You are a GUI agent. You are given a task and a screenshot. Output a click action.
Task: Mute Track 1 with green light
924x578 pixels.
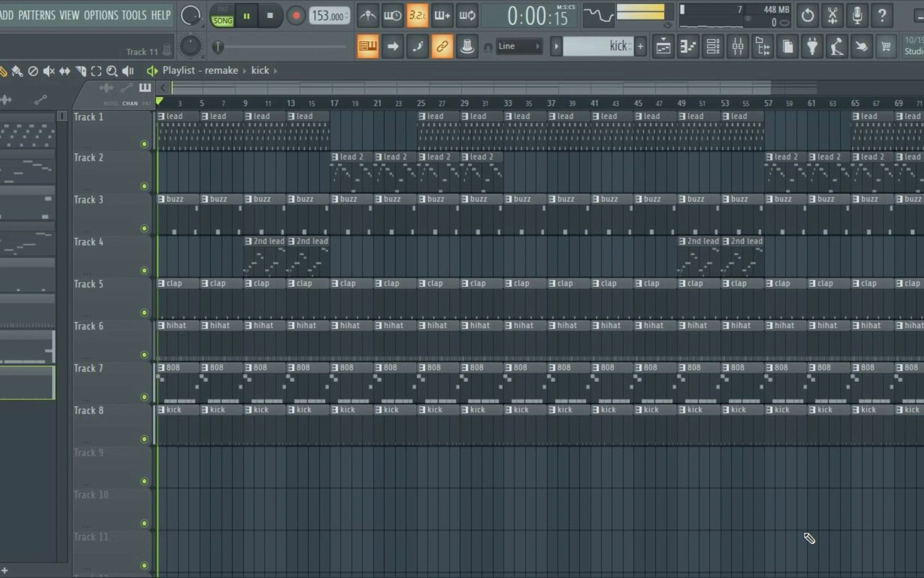[144, 144]
